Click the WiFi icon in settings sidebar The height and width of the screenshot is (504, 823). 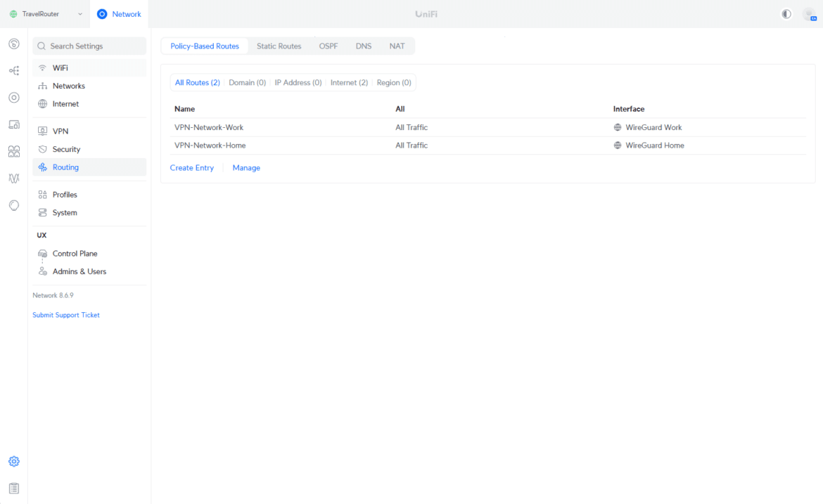pos(42,67)
